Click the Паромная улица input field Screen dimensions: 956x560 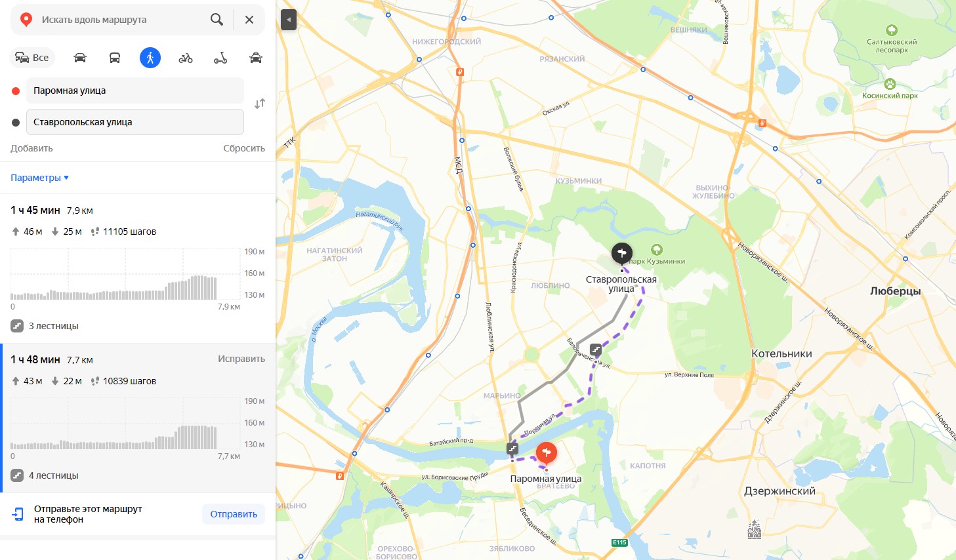135,90
